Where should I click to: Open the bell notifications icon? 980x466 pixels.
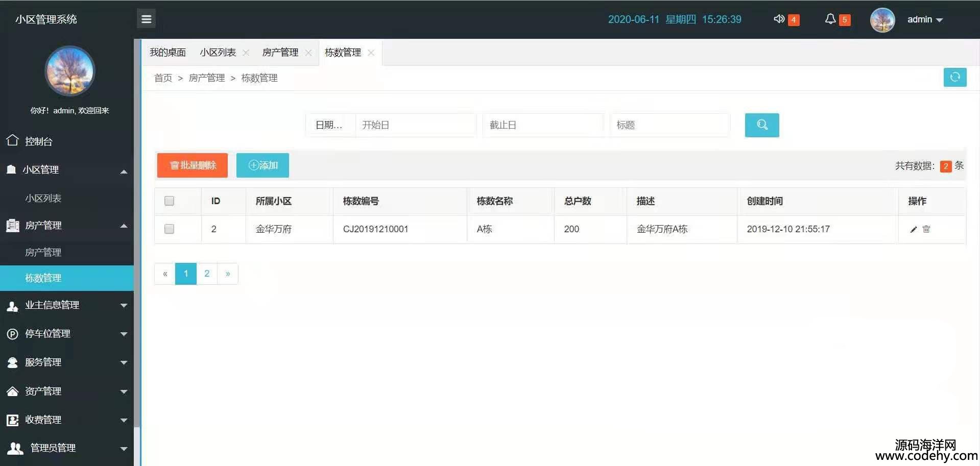830,19
